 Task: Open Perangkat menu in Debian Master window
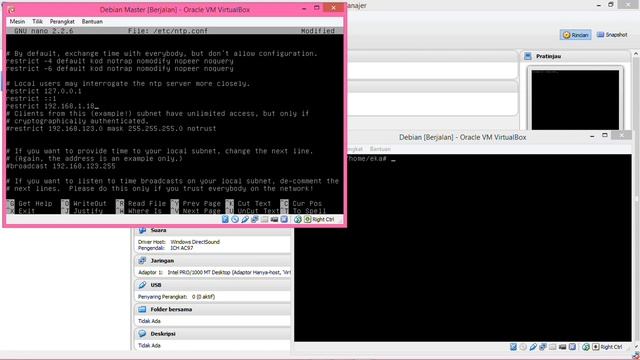(62, 21)
